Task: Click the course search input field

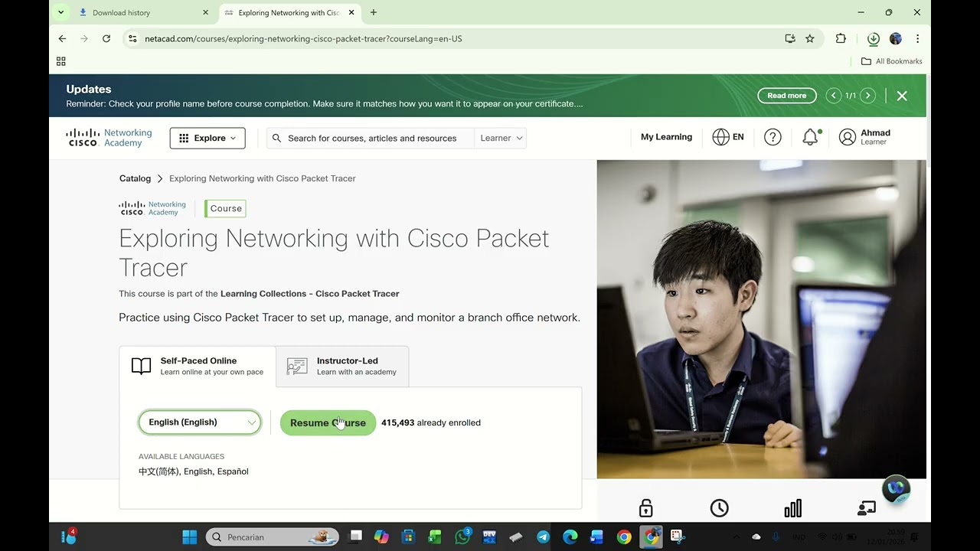Action: pyautogui.click(x=371, y=138)
